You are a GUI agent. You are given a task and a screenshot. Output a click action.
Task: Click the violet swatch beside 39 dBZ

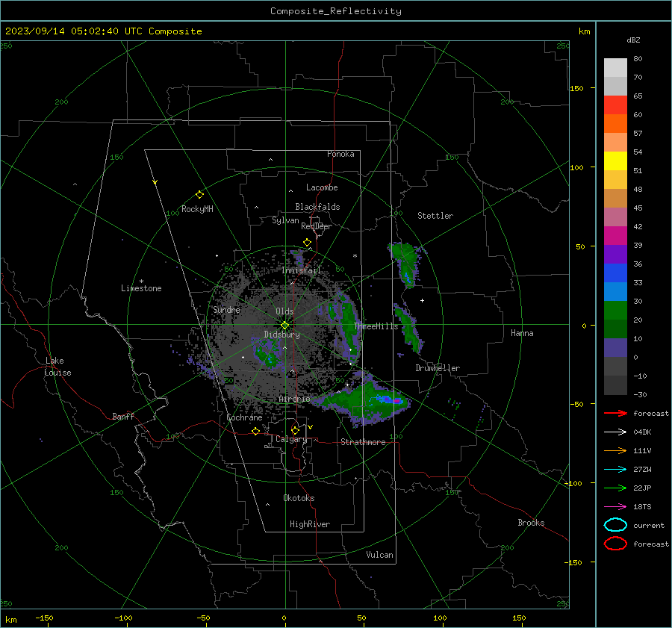coord(615,254)
